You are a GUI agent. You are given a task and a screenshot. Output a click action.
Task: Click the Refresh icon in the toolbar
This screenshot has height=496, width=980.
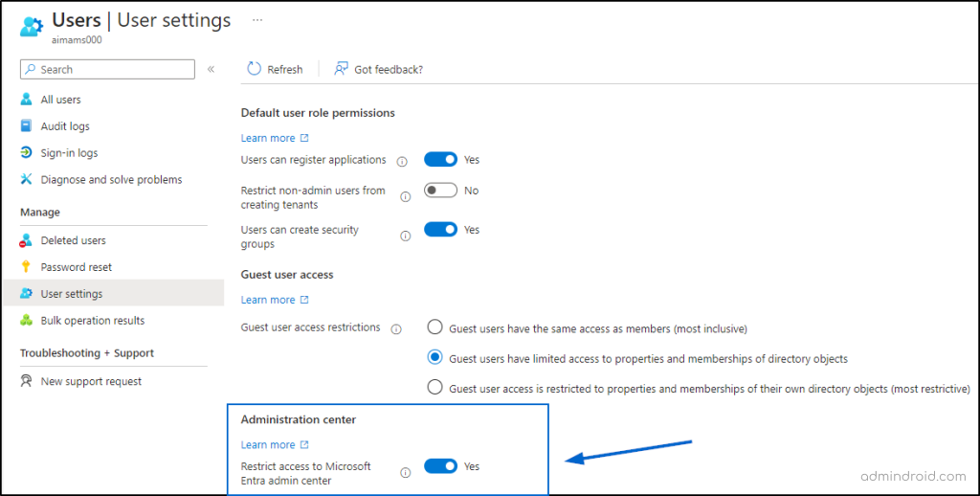click(254, 69)
